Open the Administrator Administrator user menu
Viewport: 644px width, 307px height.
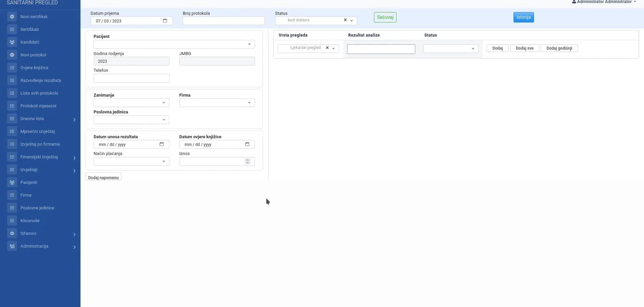pos(604,2)
